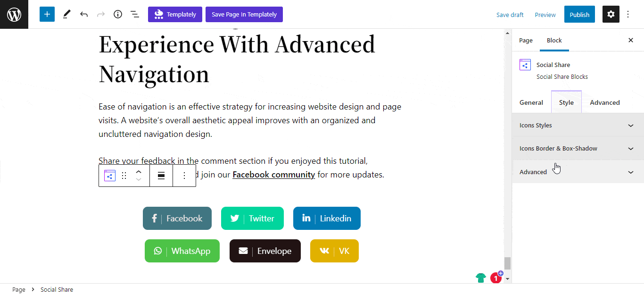Close the settings sidebar
644x295 pixels.
tap(631, 40)
